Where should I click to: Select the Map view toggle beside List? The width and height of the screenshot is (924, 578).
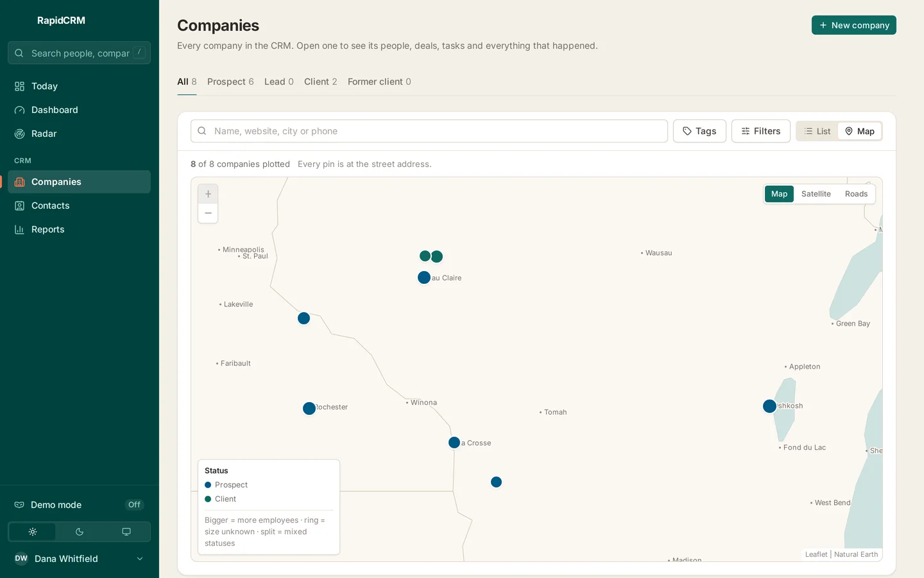pyautogui.click(x=860, y=131)
